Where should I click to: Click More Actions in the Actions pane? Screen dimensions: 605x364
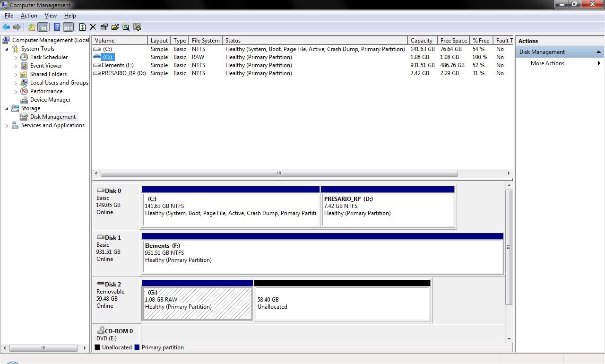coord(547,63)
